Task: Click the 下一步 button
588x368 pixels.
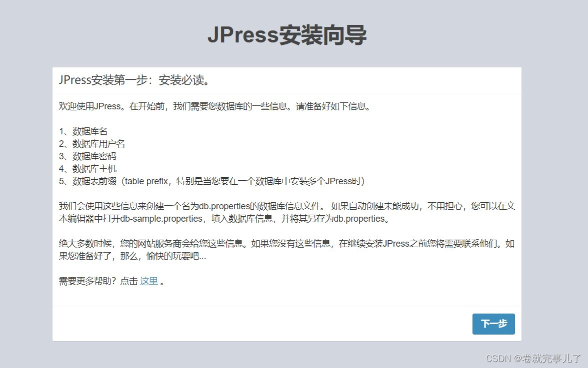Action: (493, 324)
